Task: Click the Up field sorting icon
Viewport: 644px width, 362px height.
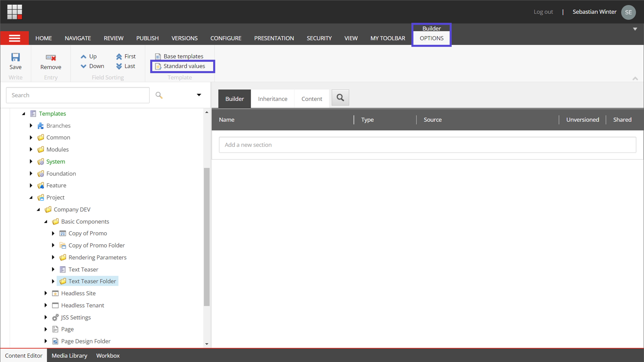Action: pos(84,56)
